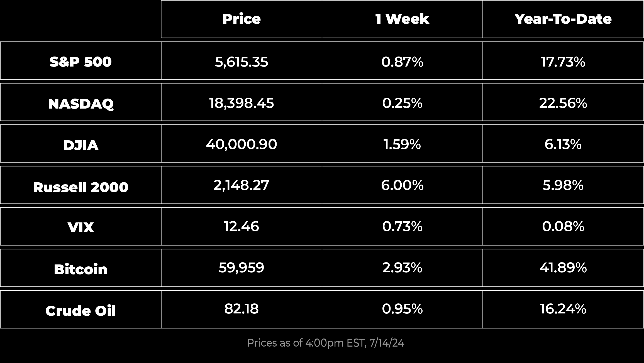Select VIX year-to-date 0.08% cell
This screenshot has height=363, width=644.
(x=563, y=227)
